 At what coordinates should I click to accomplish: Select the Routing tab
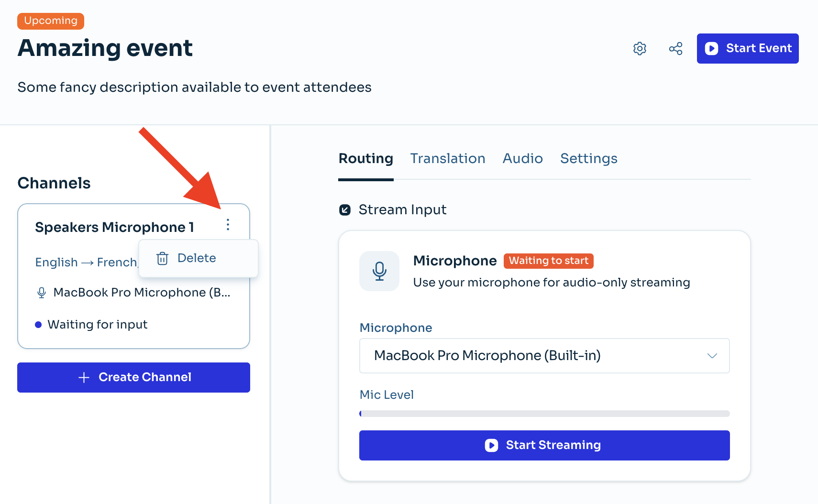point(365,159)
